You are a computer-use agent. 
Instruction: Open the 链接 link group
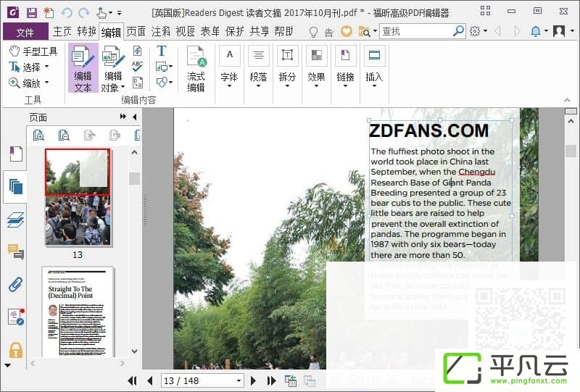point(345,67)
